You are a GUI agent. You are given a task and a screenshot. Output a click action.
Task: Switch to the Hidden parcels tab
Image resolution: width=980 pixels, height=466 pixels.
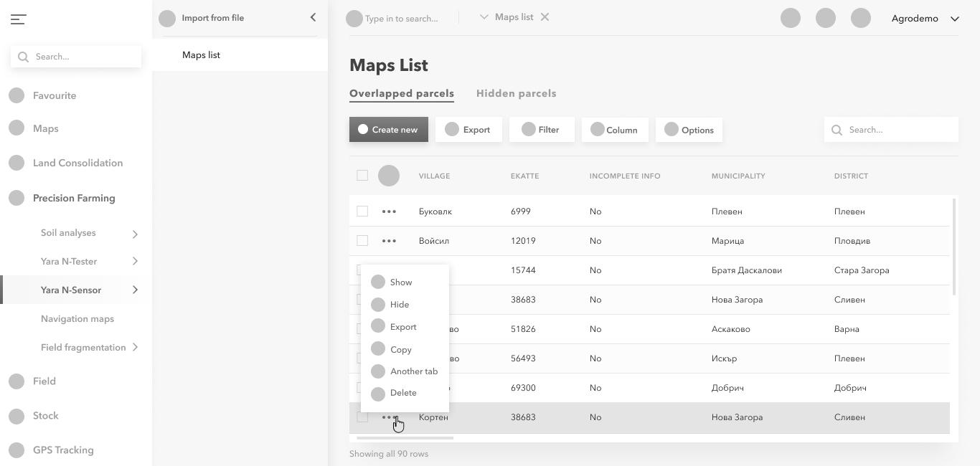coord(517,94)
